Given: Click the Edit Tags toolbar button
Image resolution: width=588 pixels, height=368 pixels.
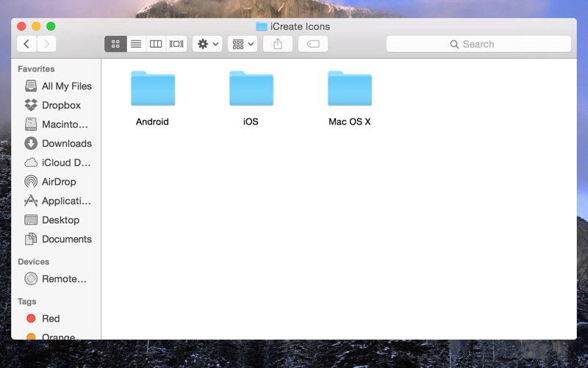Looking at the screenshot, I should pos(313,44).
